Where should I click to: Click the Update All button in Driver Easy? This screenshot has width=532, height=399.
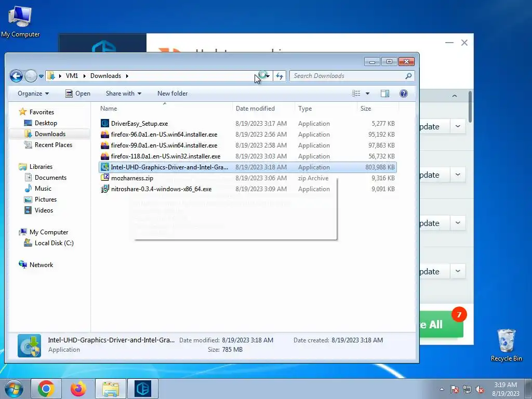(x=442, y=324)
